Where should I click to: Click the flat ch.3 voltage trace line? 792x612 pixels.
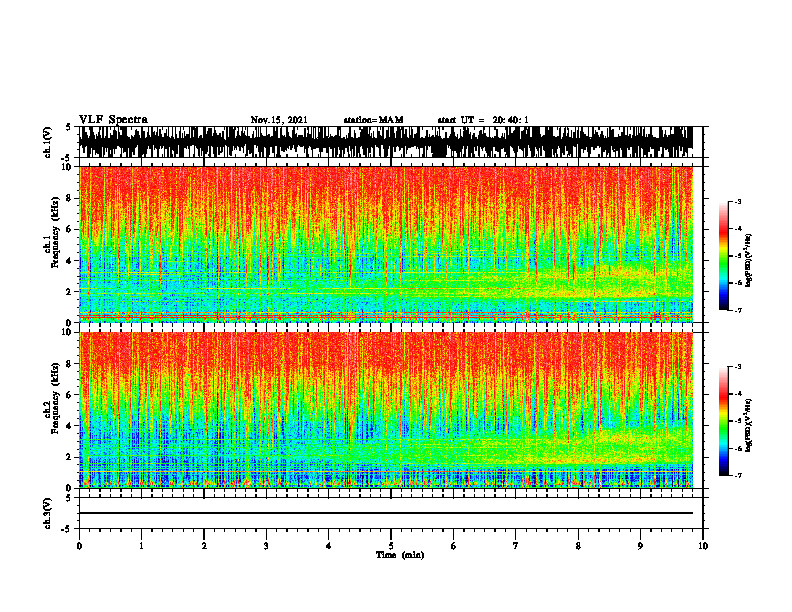pos(386,513)
